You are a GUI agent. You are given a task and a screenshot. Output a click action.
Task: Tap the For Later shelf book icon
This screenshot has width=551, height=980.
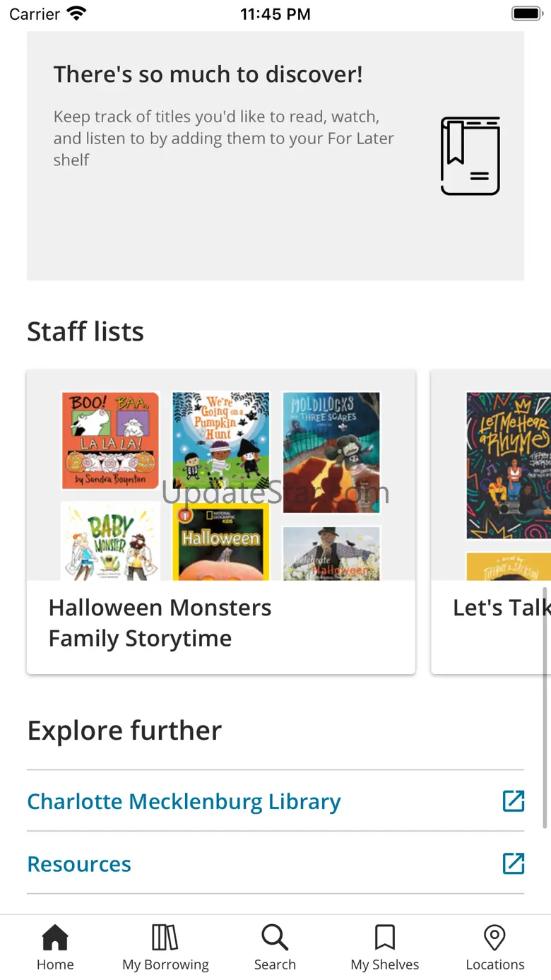tap(470, 156)
